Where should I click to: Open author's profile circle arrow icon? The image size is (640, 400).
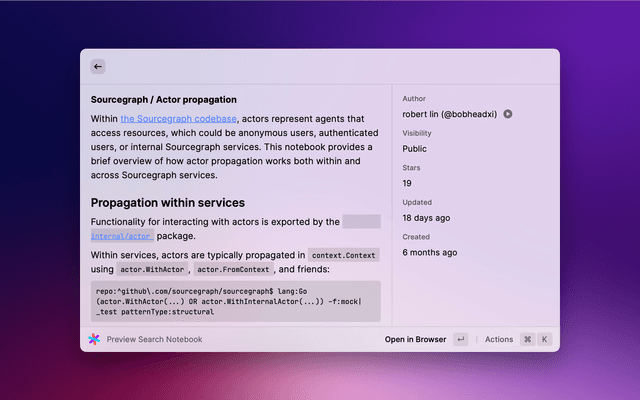tap(508, 114)
